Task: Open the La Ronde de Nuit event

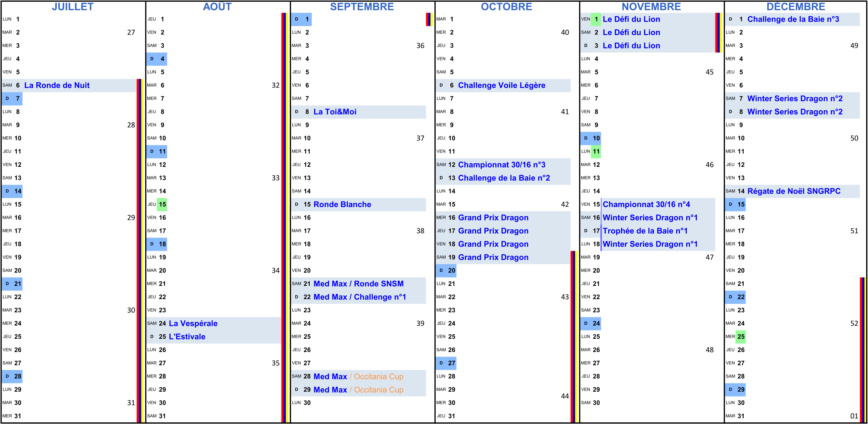Action: point(57,85)
